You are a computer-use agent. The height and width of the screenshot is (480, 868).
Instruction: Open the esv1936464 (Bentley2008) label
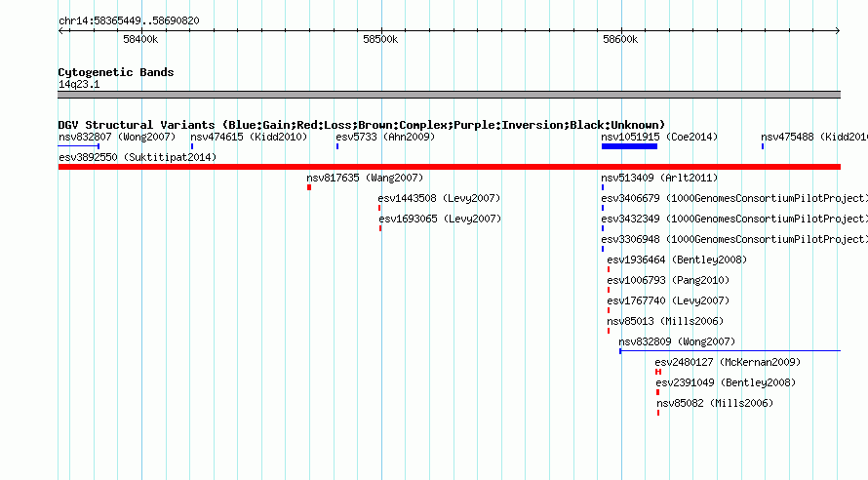(x=677, y=260)
